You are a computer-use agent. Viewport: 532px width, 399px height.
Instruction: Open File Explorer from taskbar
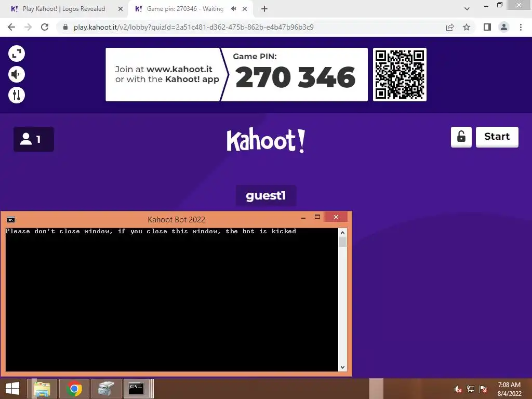point(43,389)
